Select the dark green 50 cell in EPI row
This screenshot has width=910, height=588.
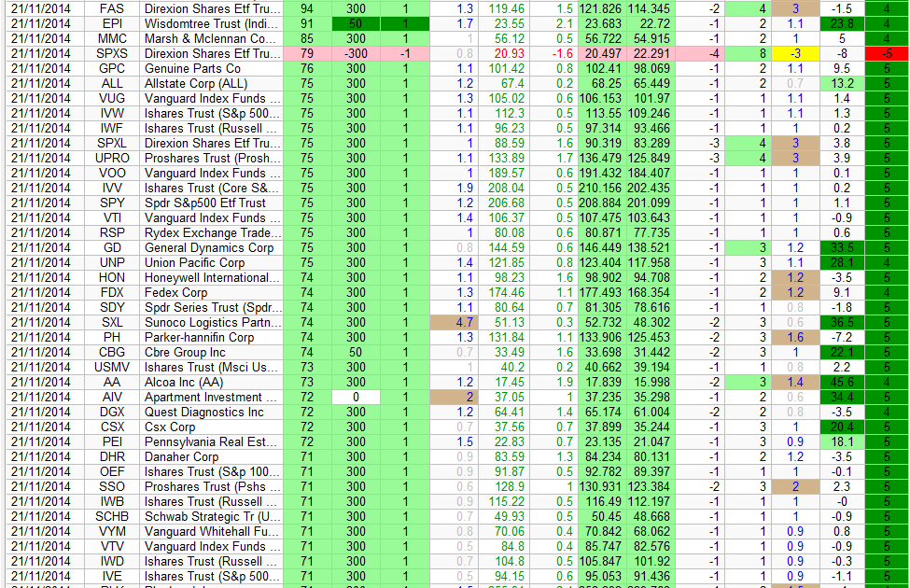355,23
